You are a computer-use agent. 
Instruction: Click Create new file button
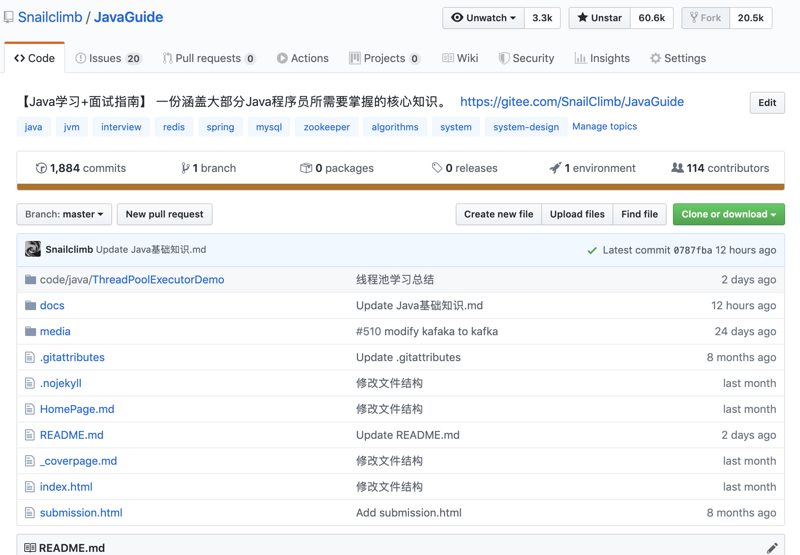tap(498, 214)
